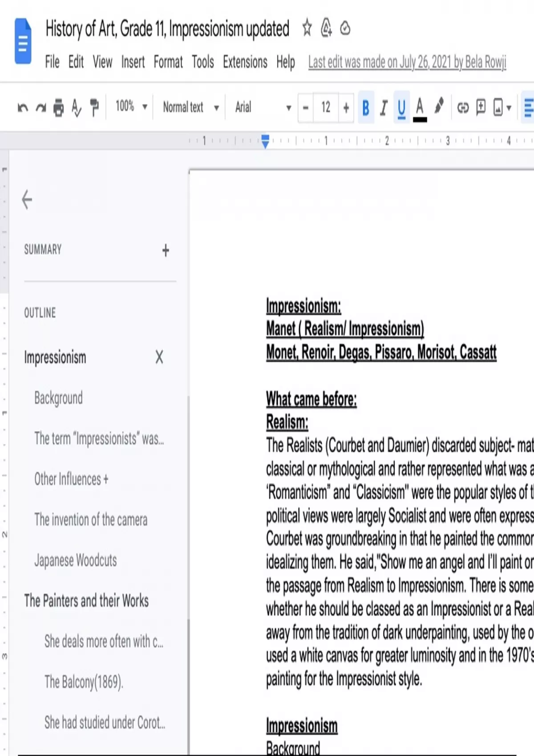Viewport: 534px width, 756px height.
Task: Open the Insert menu
Action: coord(133,62)
